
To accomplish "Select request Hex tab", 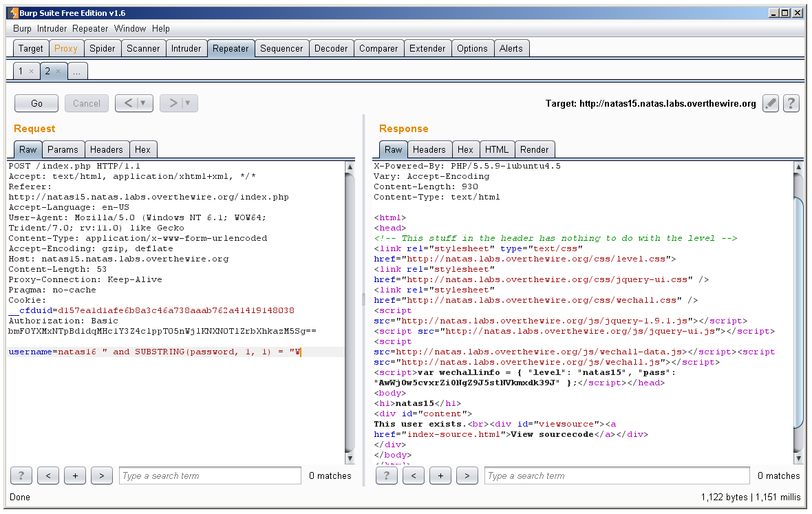I will (142, 149).
